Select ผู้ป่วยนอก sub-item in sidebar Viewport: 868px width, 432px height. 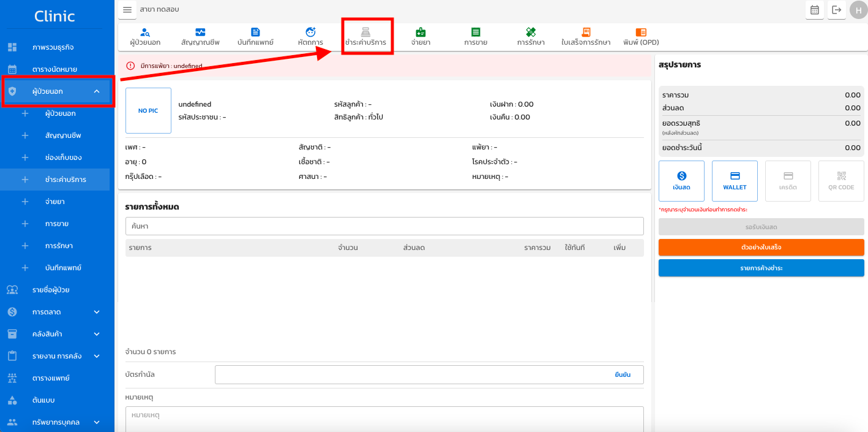point(60,113)
